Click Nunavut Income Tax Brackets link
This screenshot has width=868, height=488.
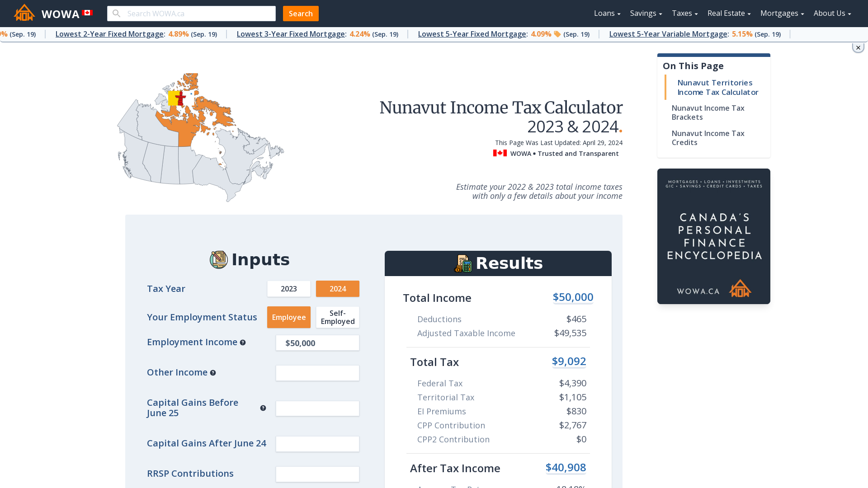(708, 113)
